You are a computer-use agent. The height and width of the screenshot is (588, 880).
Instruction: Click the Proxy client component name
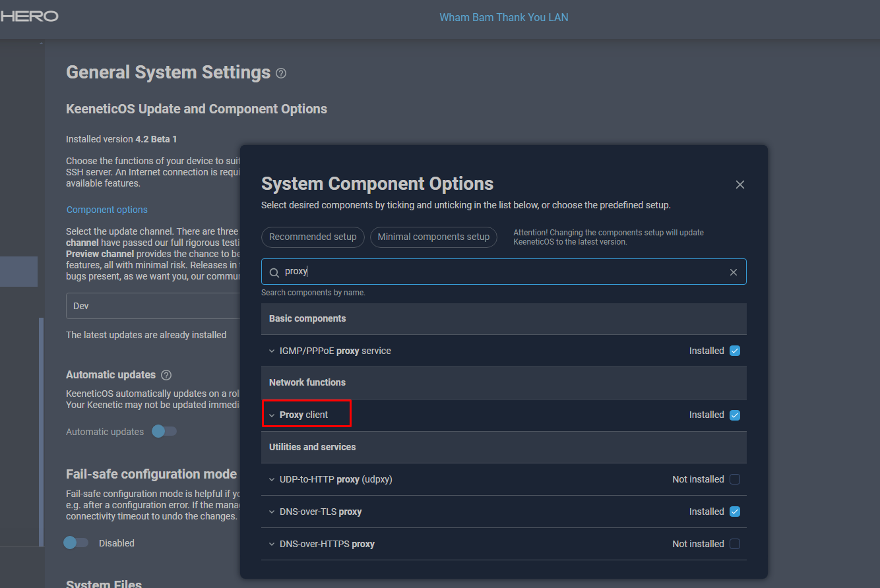click(303, 415)
